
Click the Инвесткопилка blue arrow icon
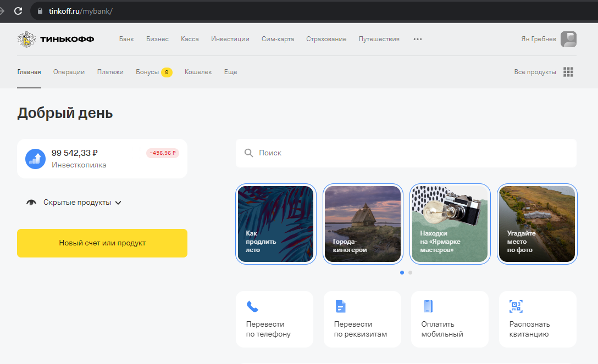(x=36, y=159)
